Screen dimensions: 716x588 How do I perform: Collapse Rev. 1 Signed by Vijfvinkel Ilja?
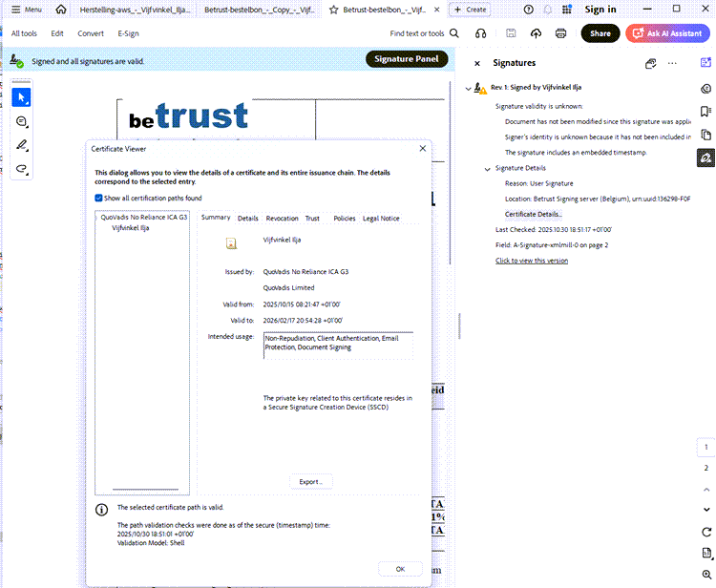click(x=468, y=89)
